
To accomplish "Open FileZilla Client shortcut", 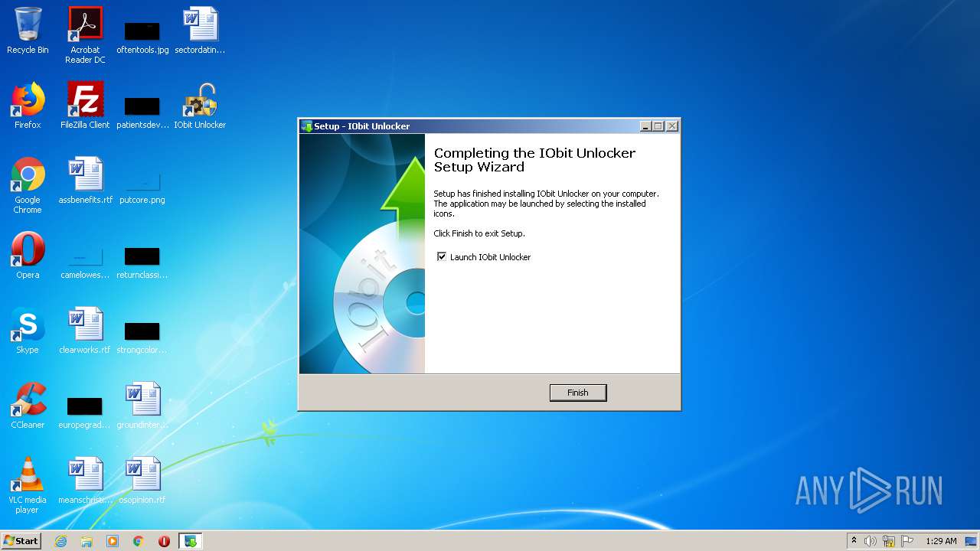I will point(85,106).
